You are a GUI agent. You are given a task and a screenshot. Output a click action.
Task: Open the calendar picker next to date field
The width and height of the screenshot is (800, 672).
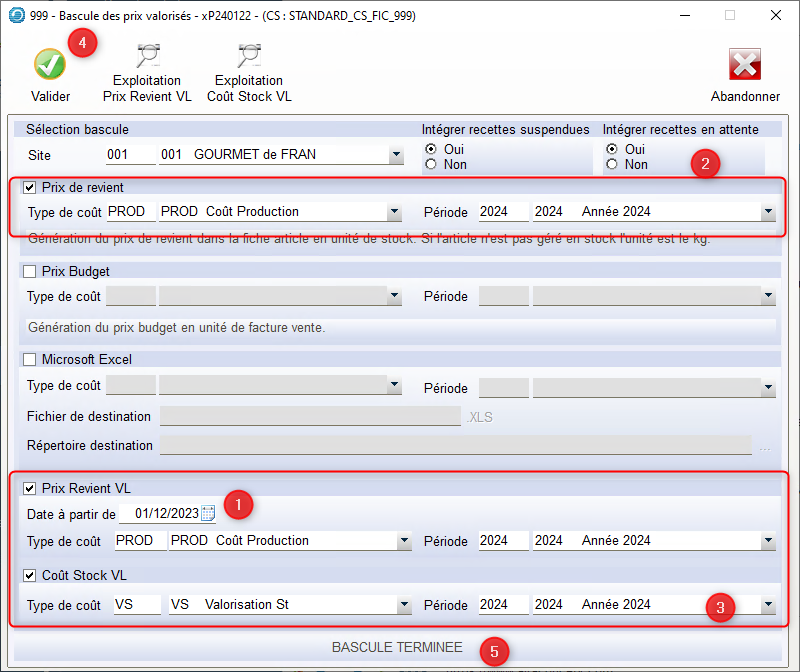208,514
